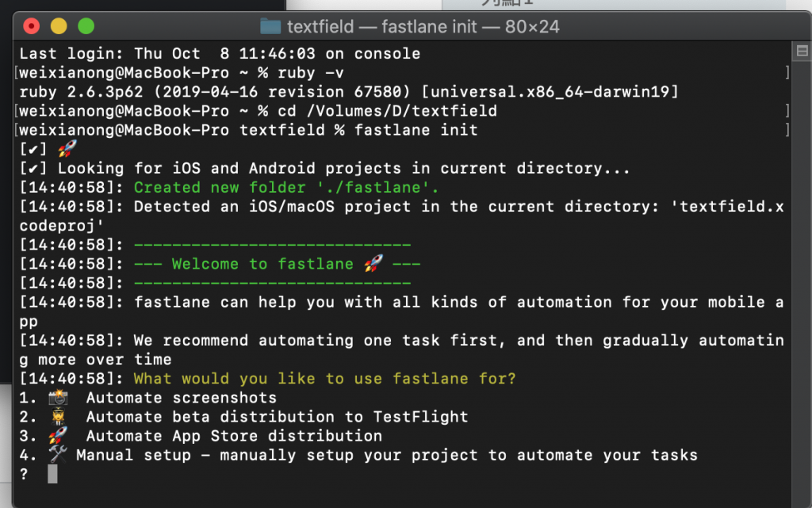Click the 'Automate App Store distribution' option
812x508 pixels.
[x=234, y=436]
